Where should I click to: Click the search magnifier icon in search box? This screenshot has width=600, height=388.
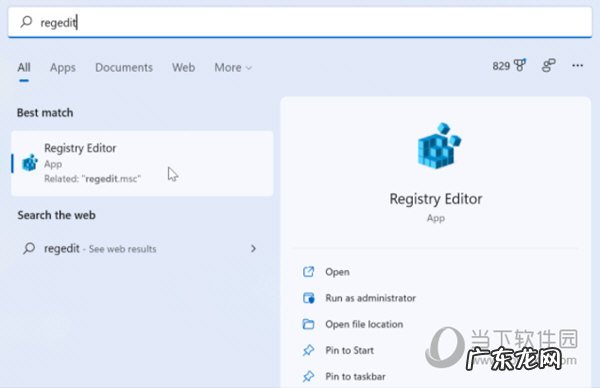point(26,22)
